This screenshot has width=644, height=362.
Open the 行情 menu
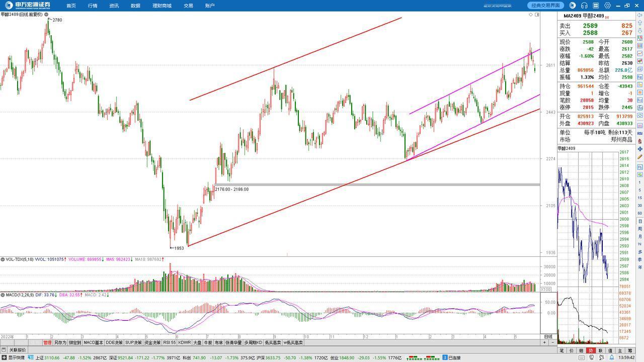point(93,6)
